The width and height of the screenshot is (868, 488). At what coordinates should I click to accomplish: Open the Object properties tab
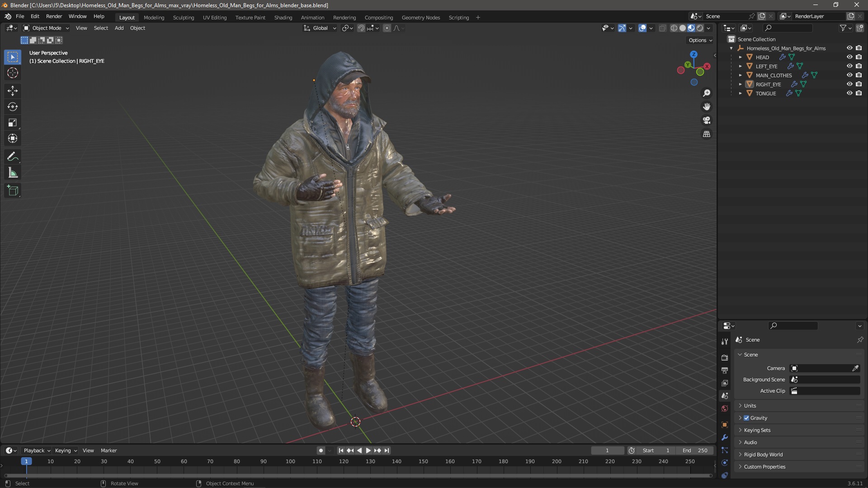pyautogui.click(x=725, y=425)
